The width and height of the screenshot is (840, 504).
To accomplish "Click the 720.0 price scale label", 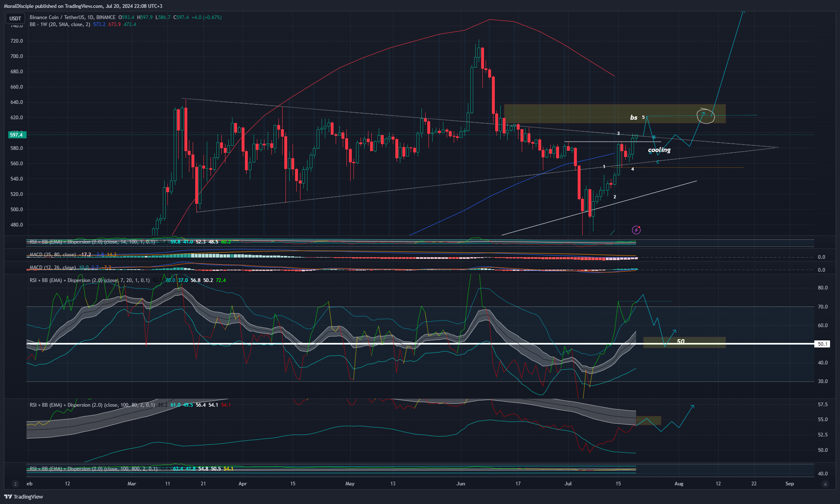I will [x=17, y=41].
